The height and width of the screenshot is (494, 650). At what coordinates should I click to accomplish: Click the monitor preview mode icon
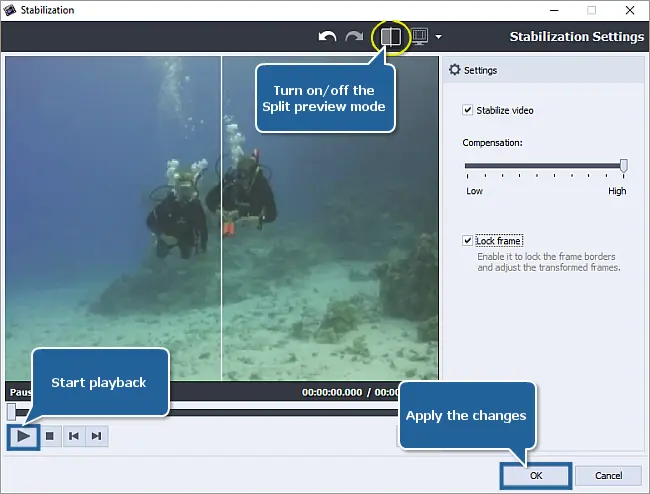[x=420, y=37]
